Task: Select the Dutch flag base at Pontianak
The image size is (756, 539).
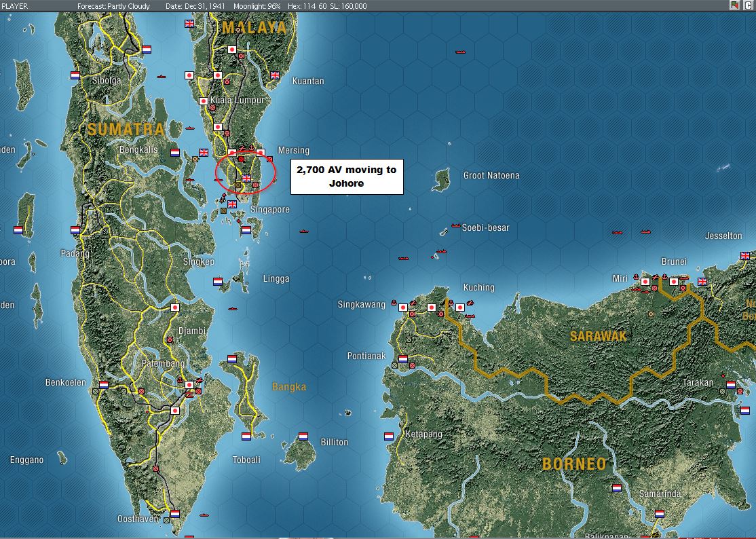Action: 403,359
